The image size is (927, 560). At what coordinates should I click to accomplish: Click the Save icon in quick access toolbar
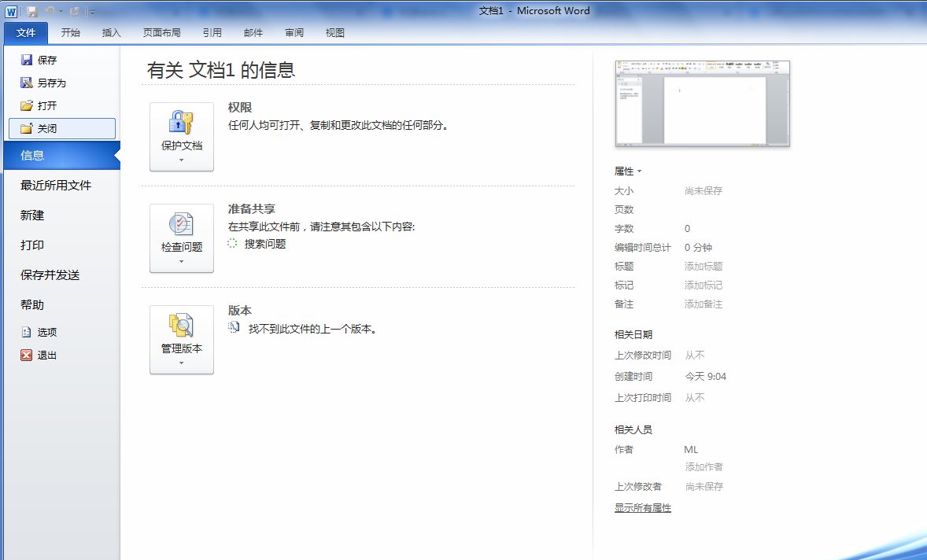click(x=32, y=11)
